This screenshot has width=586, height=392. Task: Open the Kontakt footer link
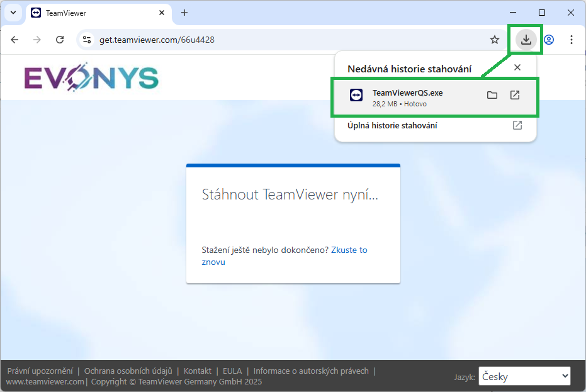click(198, 371)
